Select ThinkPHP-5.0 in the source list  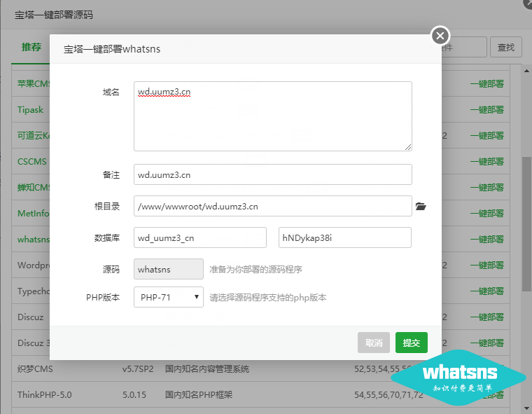45,394
